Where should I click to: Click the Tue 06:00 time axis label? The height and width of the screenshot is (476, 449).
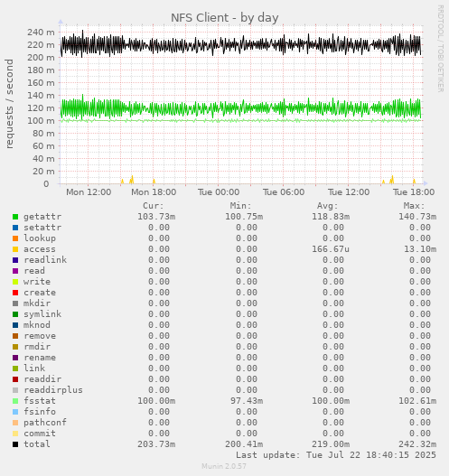pos(284,192)
